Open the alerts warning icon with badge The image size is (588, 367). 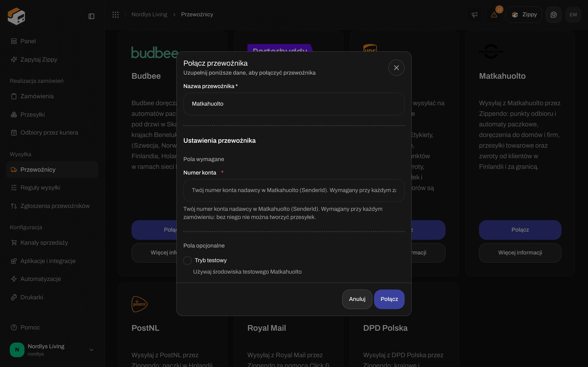[x=494, y=14]
